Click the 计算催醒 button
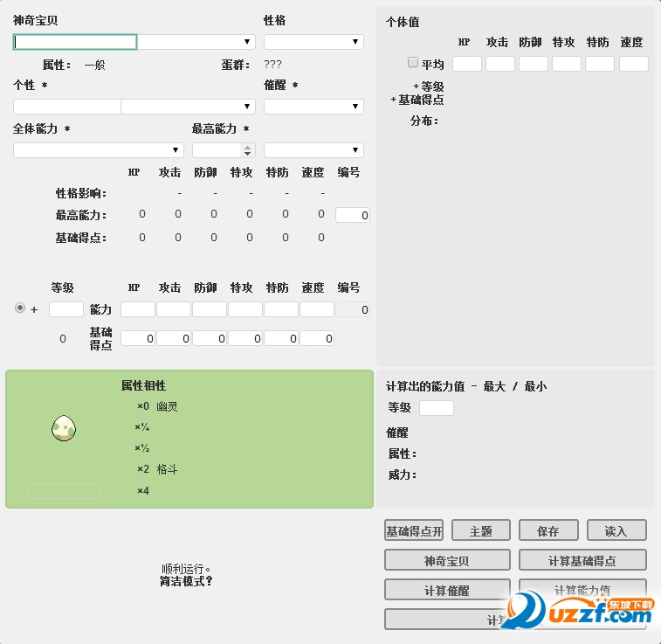 446,590
